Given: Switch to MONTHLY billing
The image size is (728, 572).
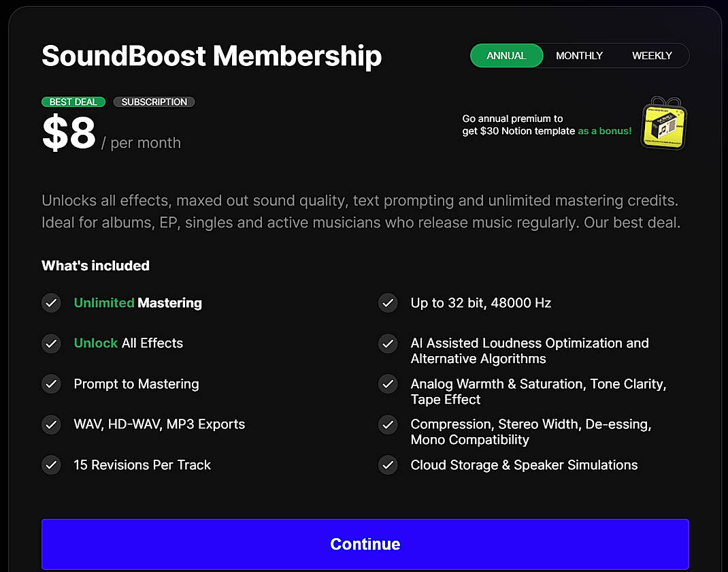Looking at the screenshot, I should point(579,56).
